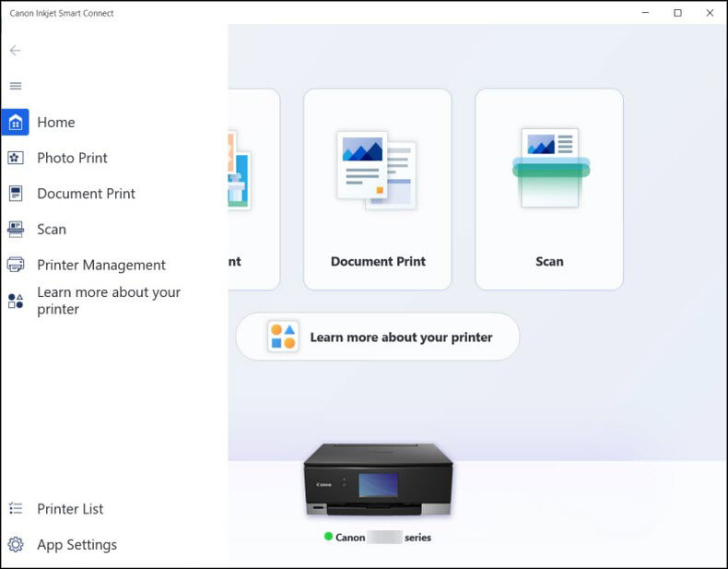Click the 'Learn more about your printer' pill button
This screenshot has height=569, width=728.
tap(378, 337)
